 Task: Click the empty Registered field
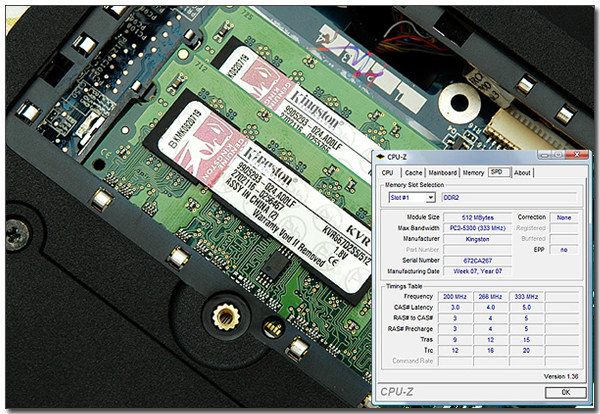[564, 228]
